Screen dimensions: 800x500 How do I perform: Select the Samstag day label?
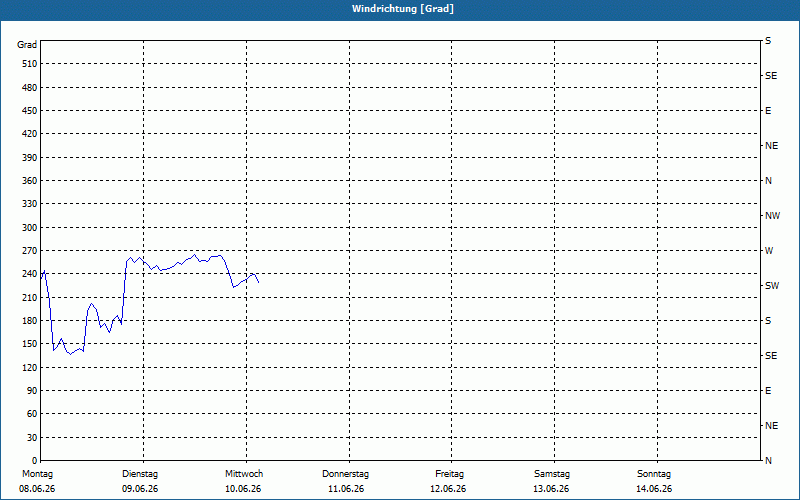[x=552, y=474]
